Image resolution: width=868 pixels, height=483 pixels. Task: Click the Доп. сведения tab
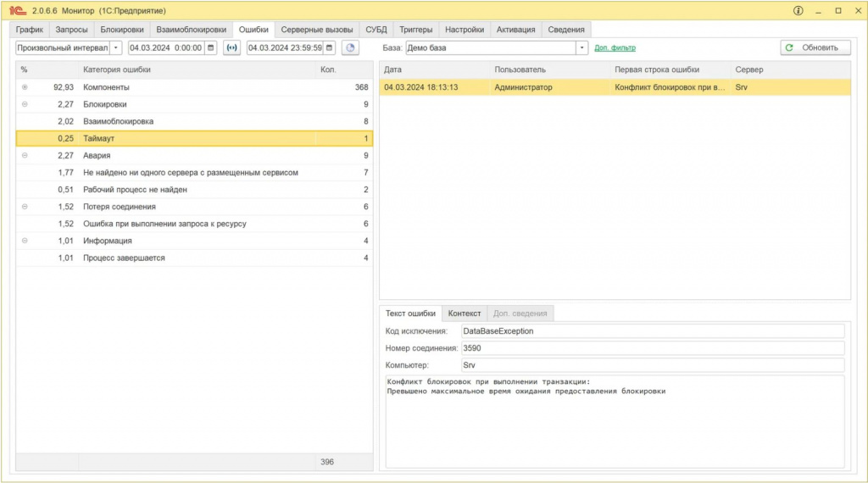pos(520,314)
